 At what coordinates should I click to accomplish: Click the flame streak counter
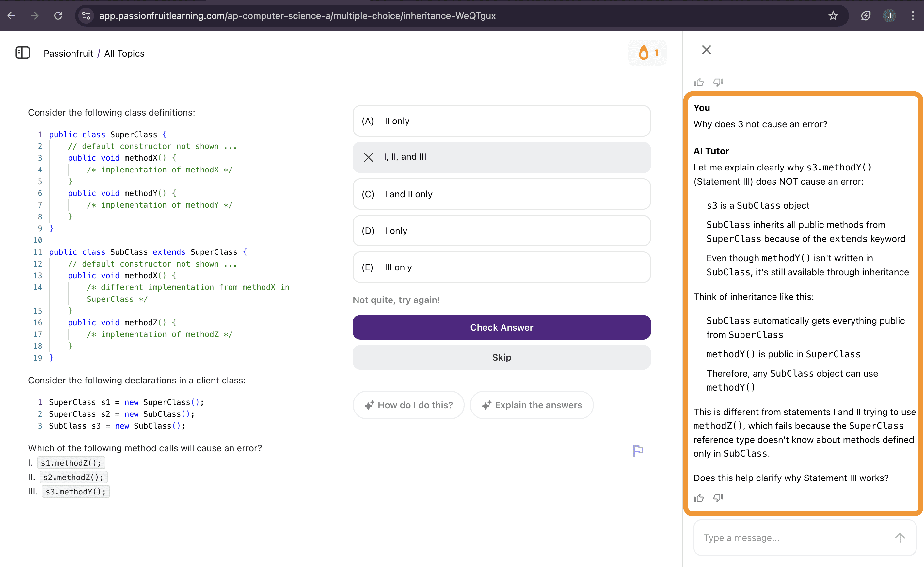coord(648,53)
